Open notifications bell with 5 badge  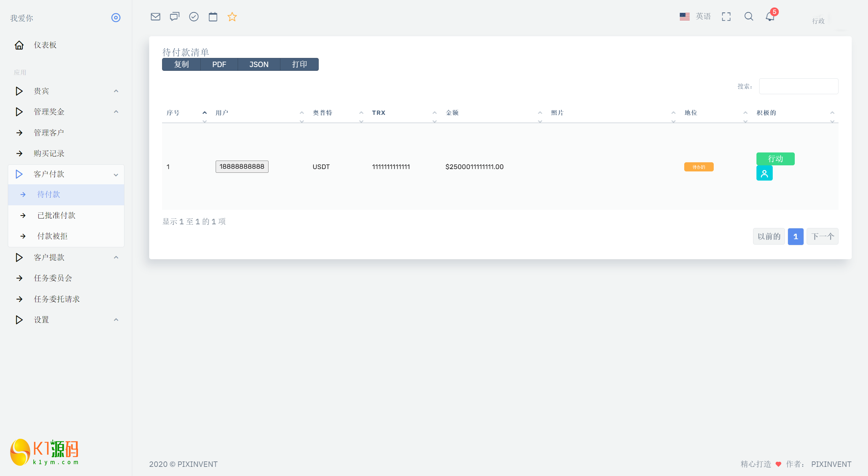tap(770, 16)
